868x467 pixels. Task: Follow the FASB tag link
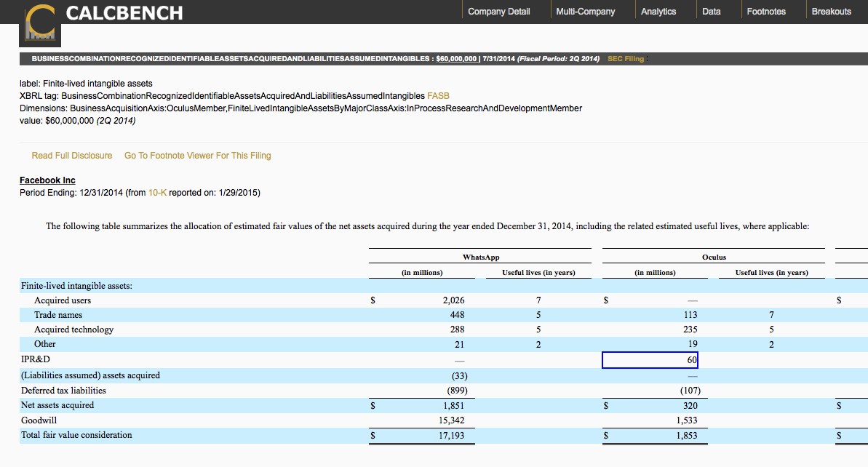pos(438,96)
